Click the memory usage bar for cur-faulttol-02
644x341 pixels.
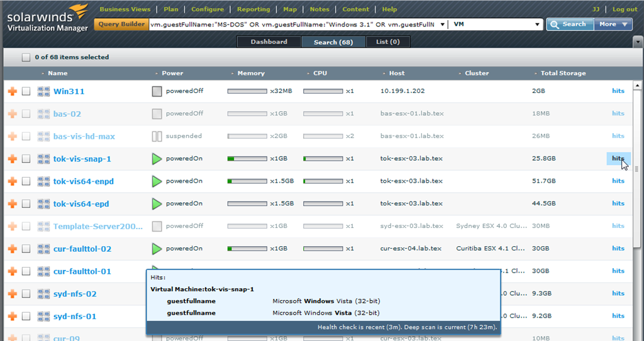[247, 249]
